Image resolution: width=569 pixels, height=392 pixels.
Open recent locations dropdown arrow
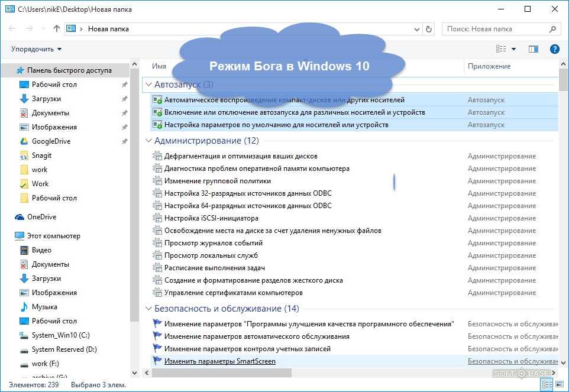(x=43, y=28)
